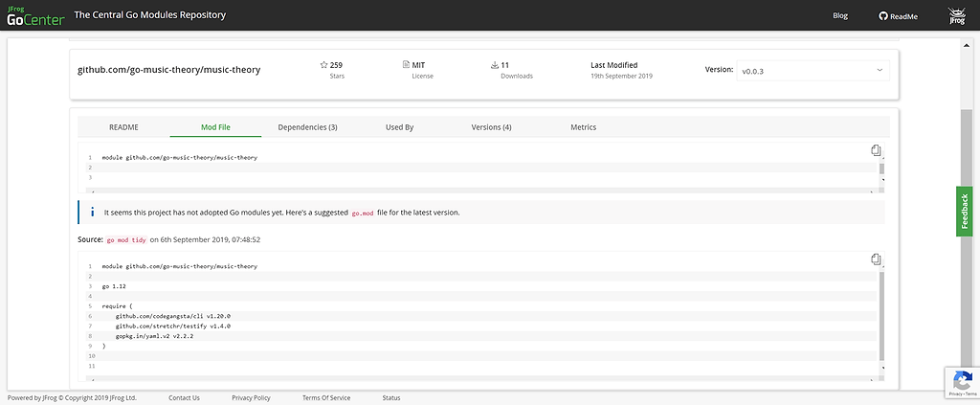Click the reCAPTCHA badge
Screen dimensions: 980x405
(962, 383)
